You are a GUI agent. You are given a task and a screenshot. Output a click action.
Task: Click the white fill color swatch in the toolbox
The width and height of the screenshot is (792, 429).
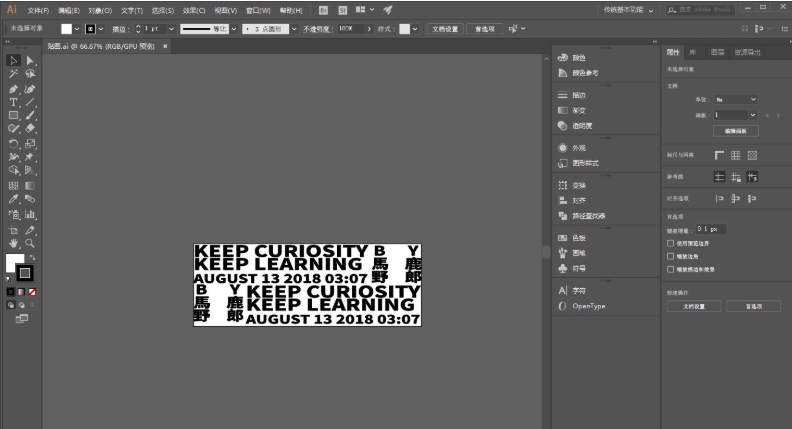pos(14,262)
